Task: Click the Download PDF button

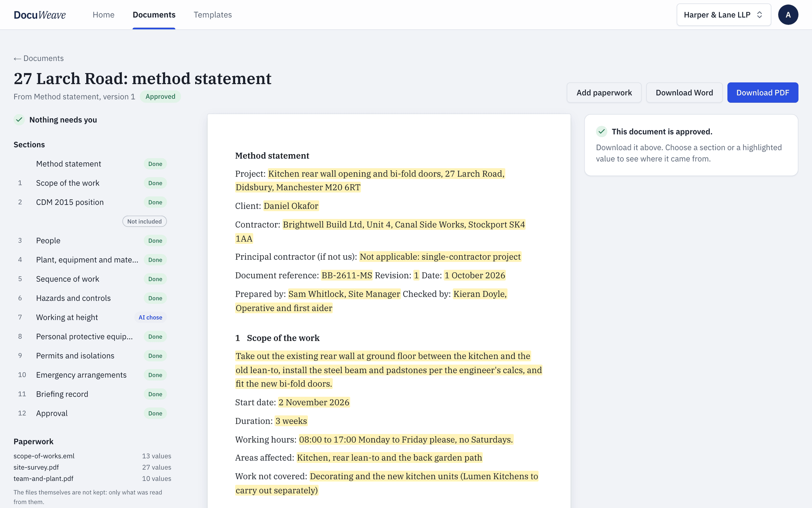Action: tap(763, 92)
